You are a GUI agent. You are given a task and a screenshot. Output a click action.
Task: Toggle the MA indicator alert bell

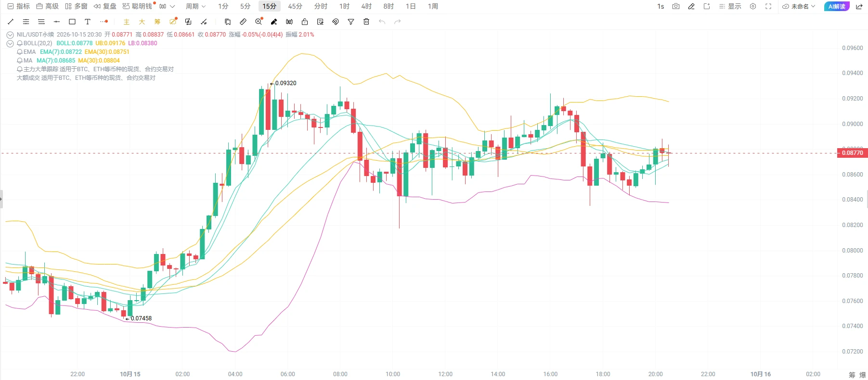[20, 61]
